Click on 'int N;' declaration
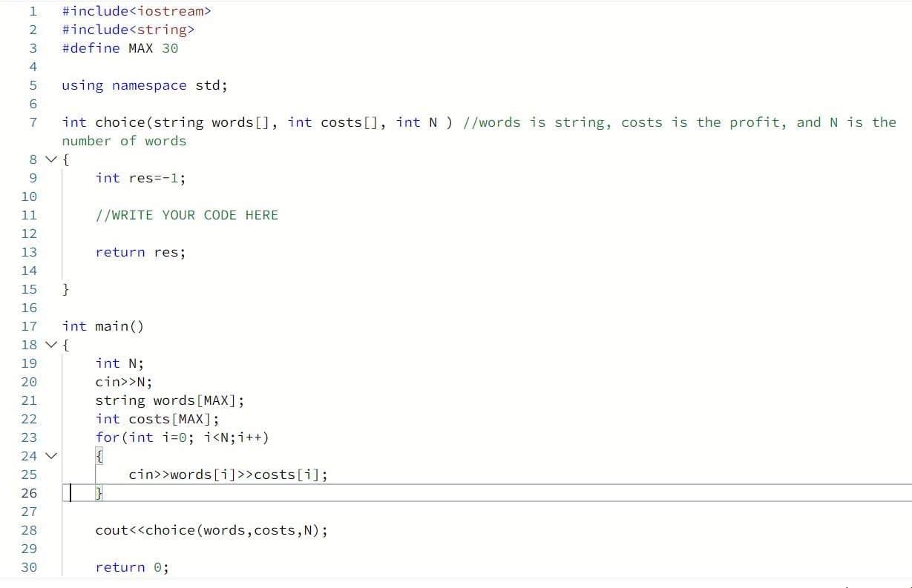The width and height of the screenshot is (912, 588). [x=119, y=363]
